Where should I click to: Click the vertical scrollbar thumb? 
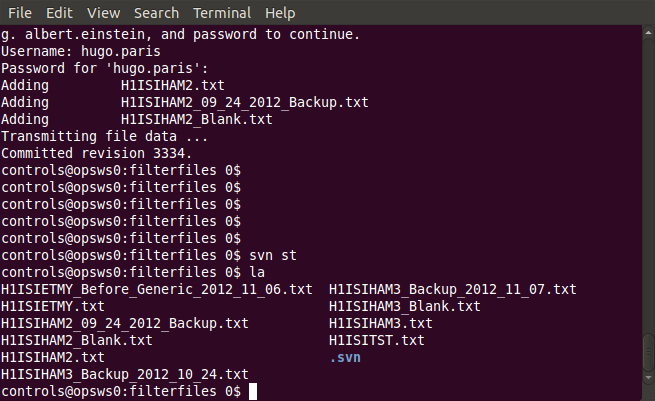click(x=648, y=352)
